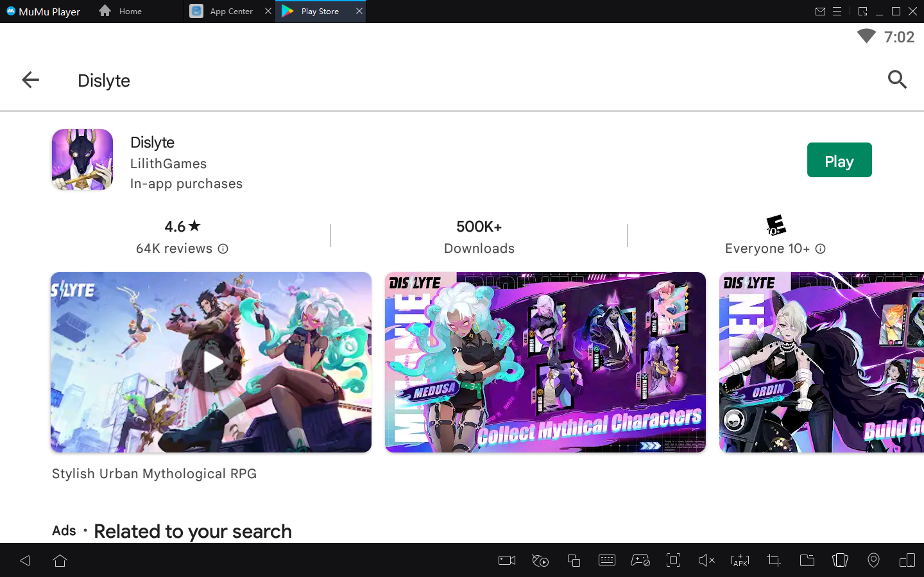This screenshot has width=924, height=577.
Task: Go back with the Play Store arrow
Action: coord(30,80)
